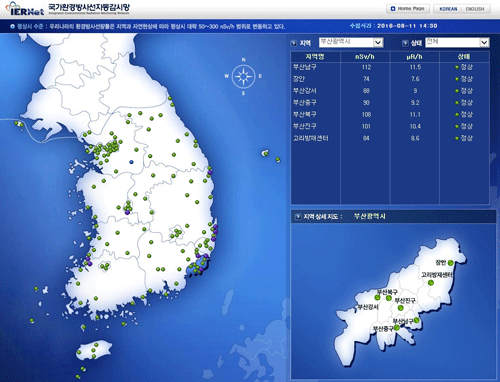Screen dimensions: 500x382
Task: Click the compass rose icon
Action: (x=243, y=77)
